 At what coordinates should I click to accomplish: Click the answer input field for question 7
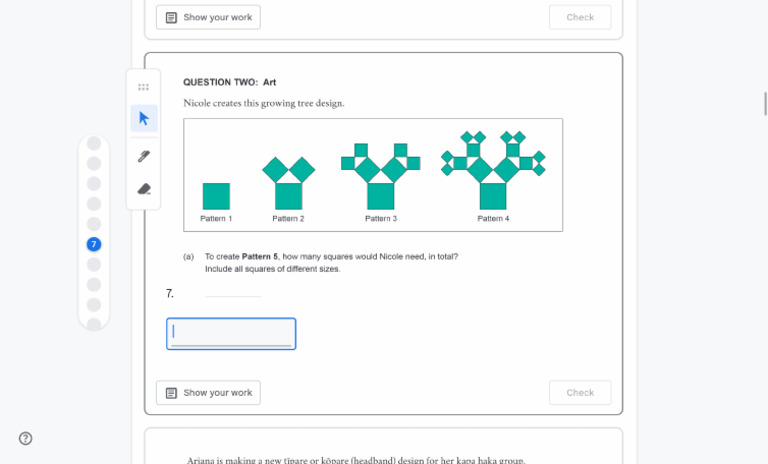click(231, 333)
